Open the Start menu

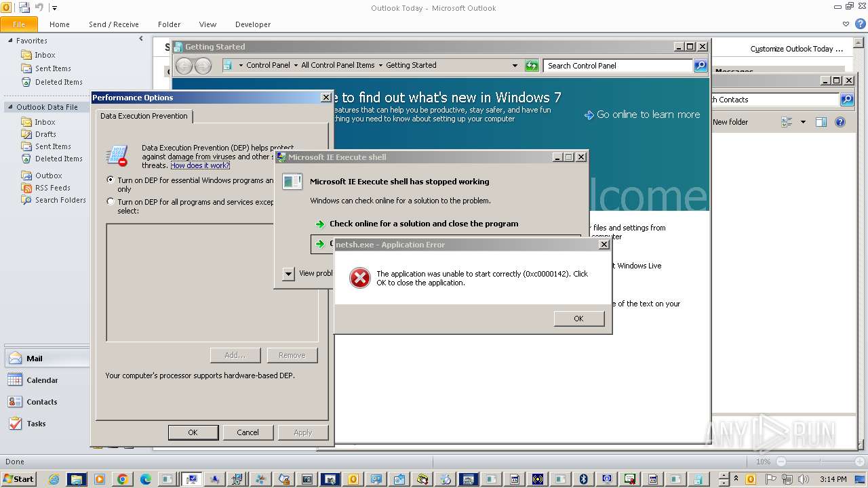click(18, 479)
